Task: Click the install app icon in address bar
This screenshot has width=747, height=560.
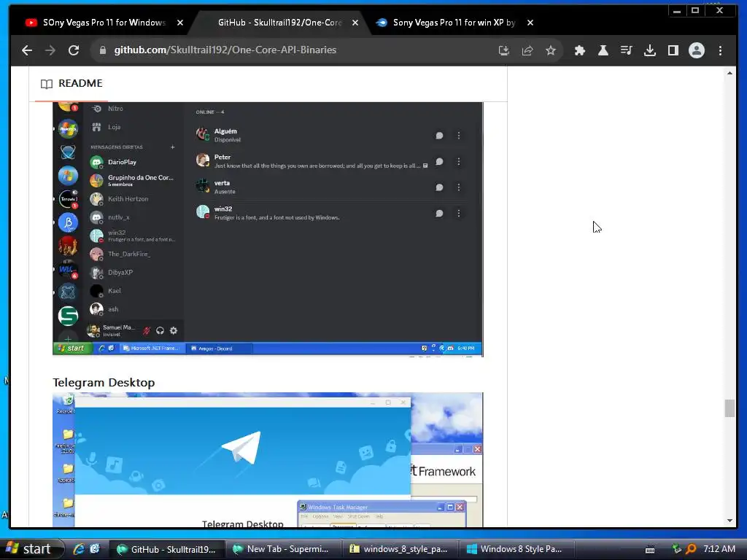Action: click(x=504, y=50)
